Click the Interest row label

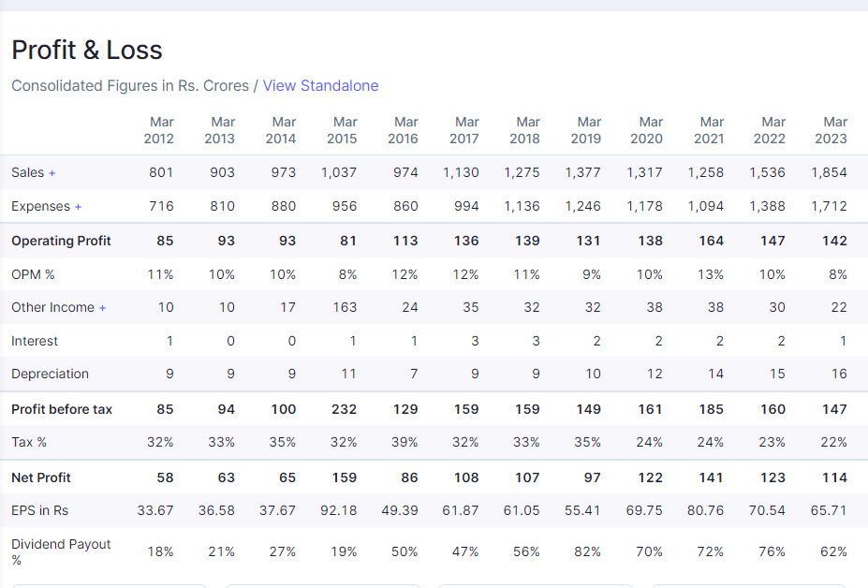(35, 341)
